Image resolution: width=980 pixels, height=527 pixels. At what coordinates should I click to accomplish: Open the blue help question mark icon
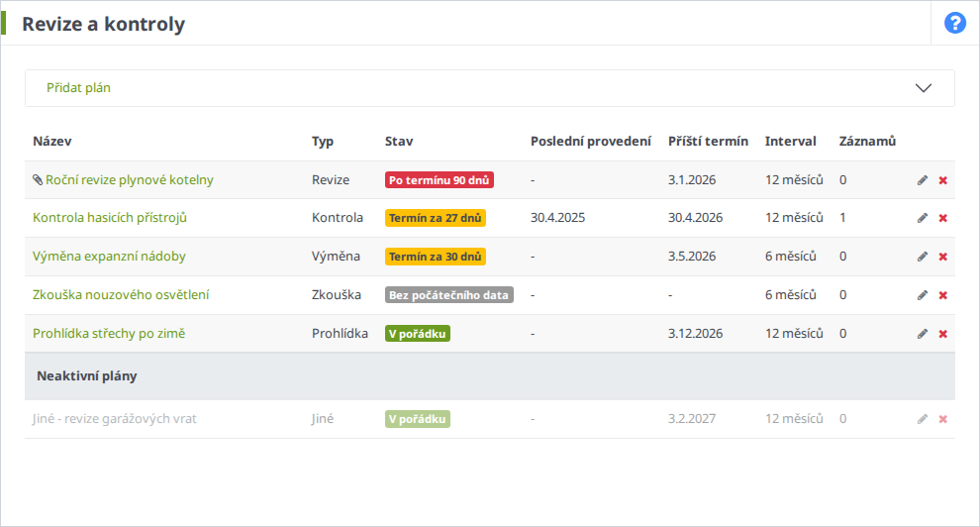pyautogui.click(x=954, y=23)
